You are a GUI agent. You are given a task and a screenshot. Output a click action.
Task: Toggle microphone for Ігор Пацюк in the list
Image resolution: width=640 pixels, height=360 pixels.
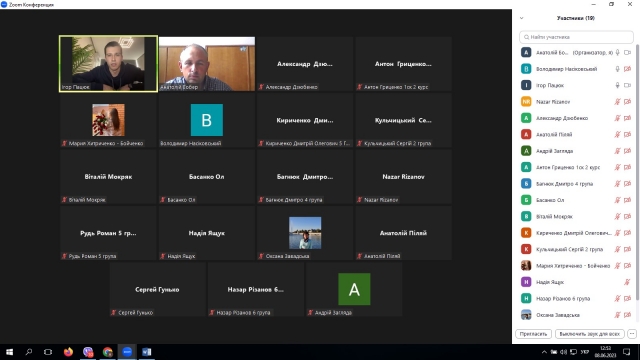(x=618, y=85)
